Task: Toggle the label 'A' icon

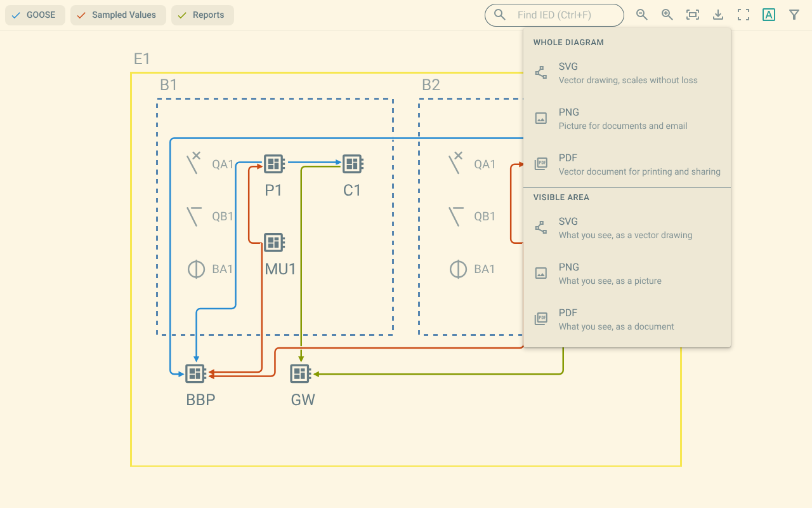Action: click(x=769, y=15)
